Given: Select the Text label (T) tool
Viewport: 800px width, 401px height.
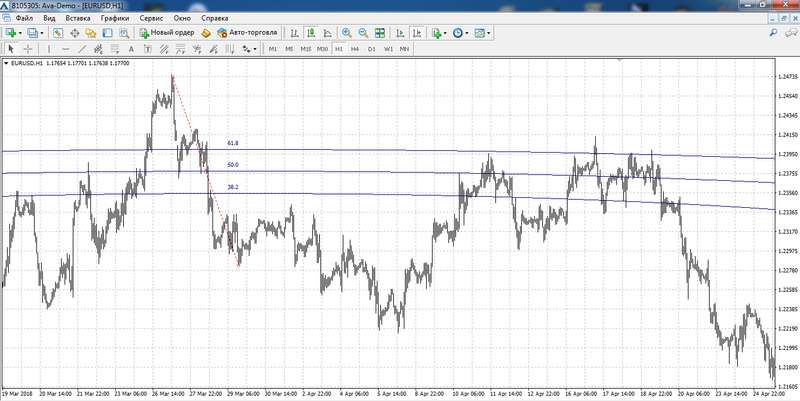Looking at the screenshot, I should click(147, 49).
